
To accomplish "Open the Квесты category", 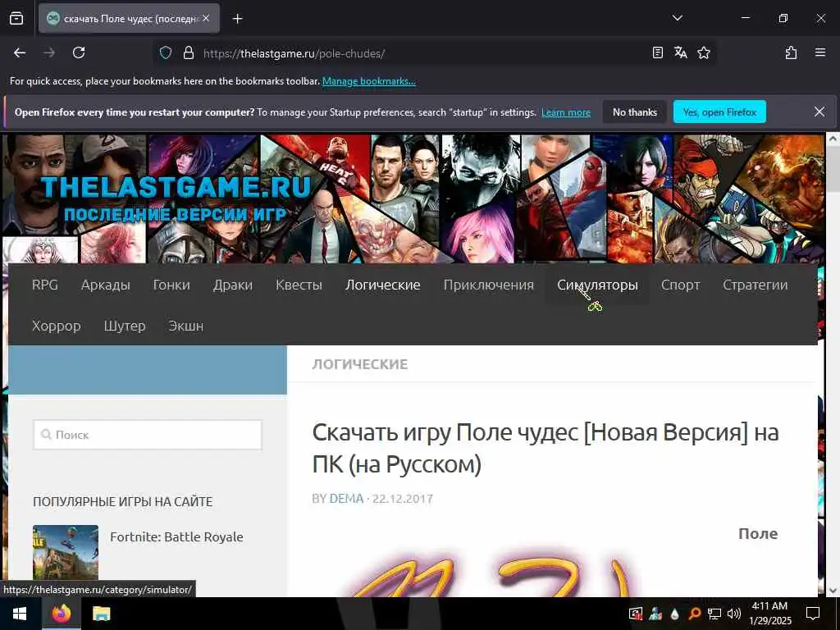I will [x=299, y=285].
